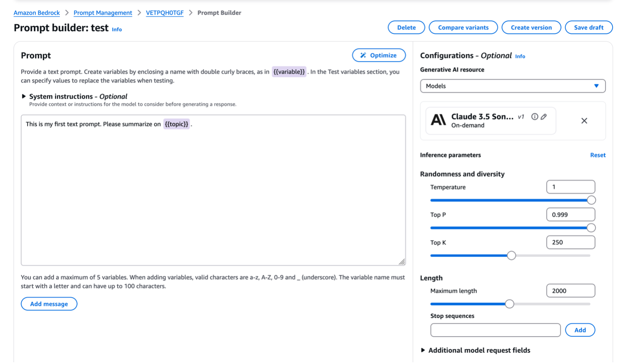Expand Additional model request fields

[423, 350]
